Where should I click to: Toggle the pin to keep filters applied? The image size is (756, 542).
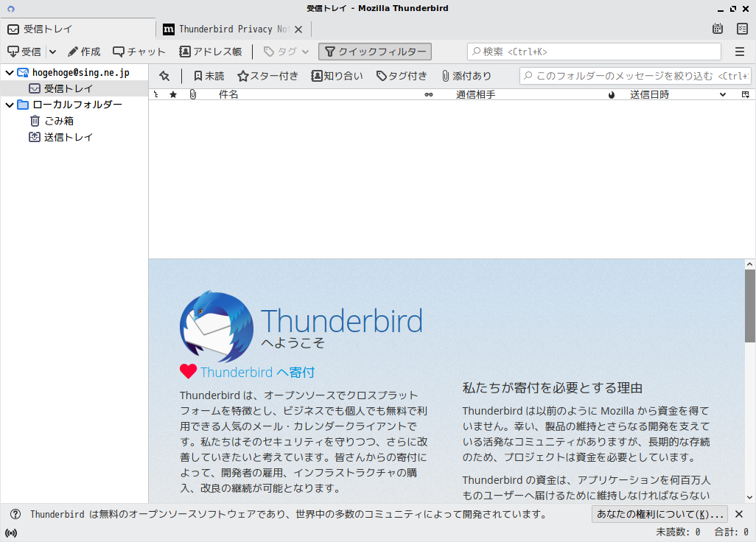point(165,76)
